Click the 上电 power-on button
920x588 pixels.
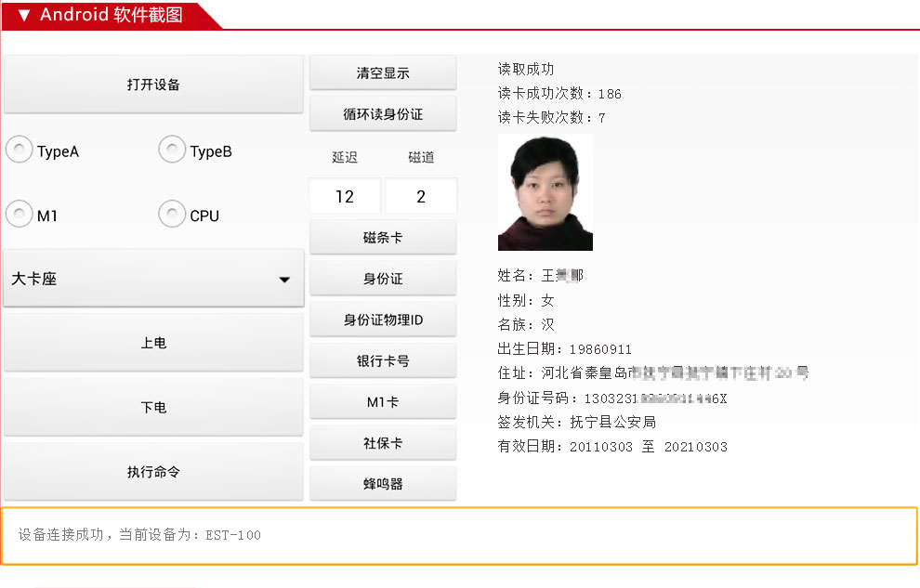point(153,342)
